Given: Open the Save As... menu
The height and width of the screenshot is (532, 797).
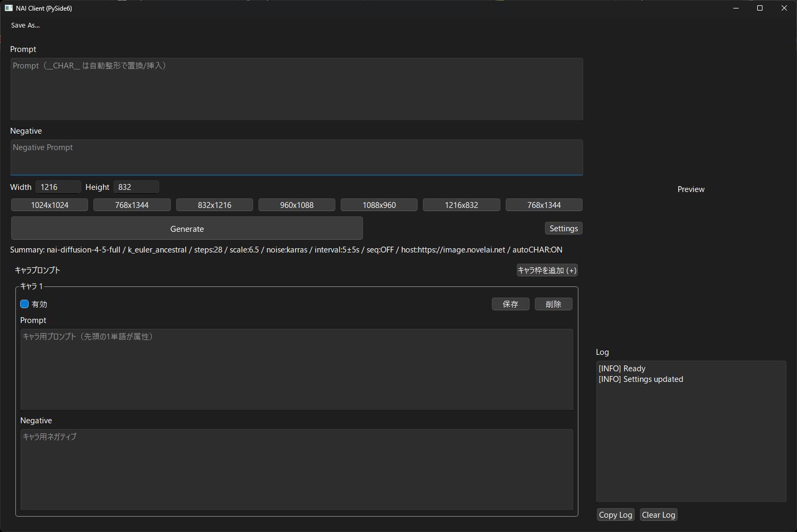Looking at the screenshot, I should click(25, 25).
